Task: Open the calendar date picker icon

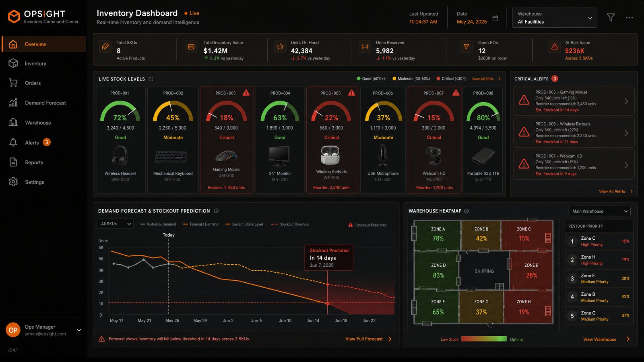Action: (x=495, y=19)
